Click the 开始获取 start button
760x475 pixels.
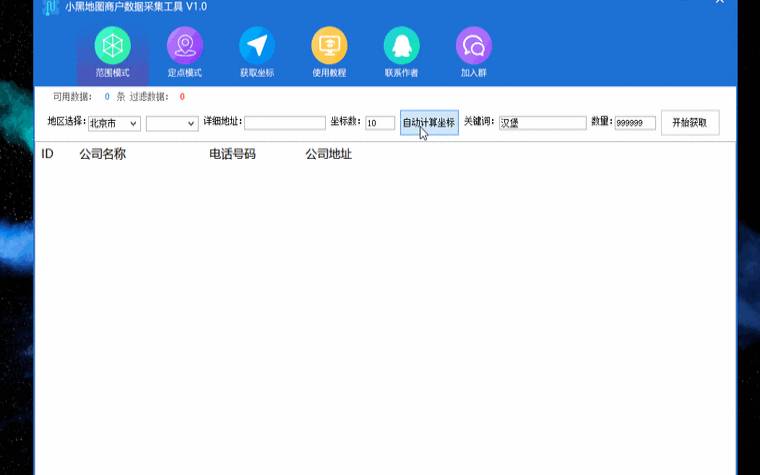[690, 123]
